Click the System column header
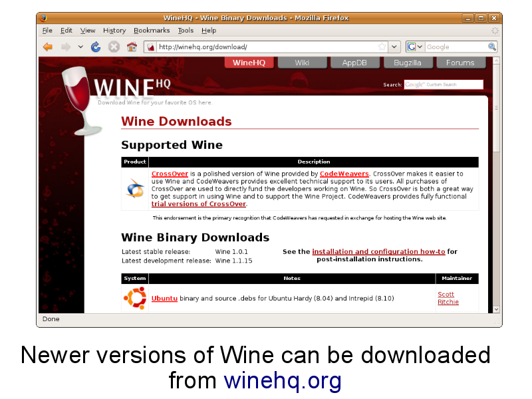The width and height of the screenshot is (532, 399). pos(135,279)
